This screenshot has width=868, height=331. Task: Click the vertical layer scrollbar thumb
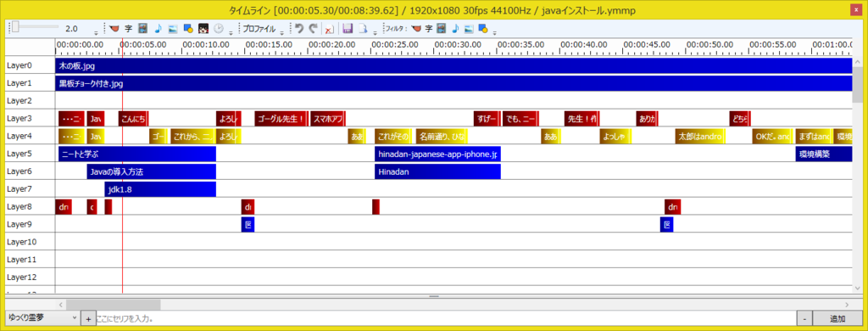click(x=858, y=86)
